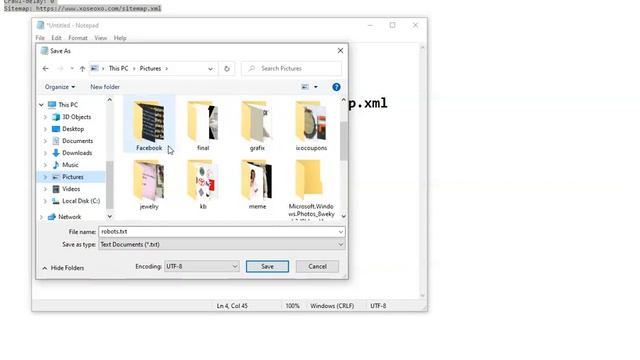Close the Save As dialog
Image resolution: width=640 pixels, height=360 pixels.
tap(340, 51)
